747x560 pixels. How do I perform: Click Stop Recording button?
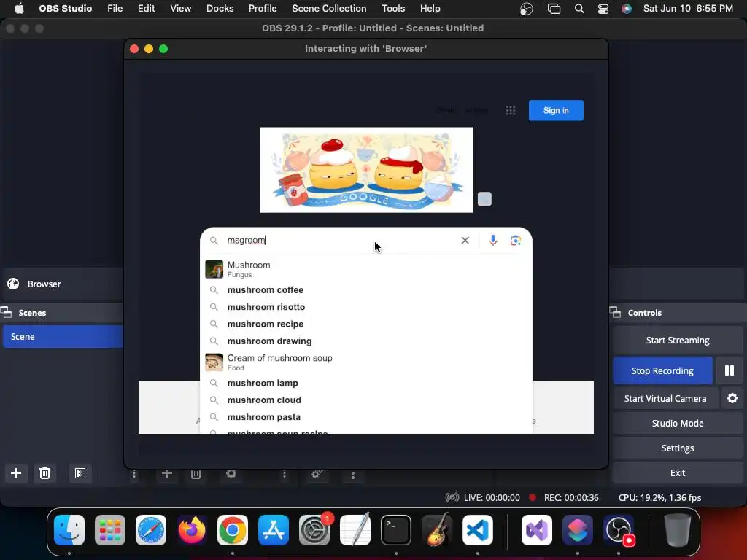(662, 370)
